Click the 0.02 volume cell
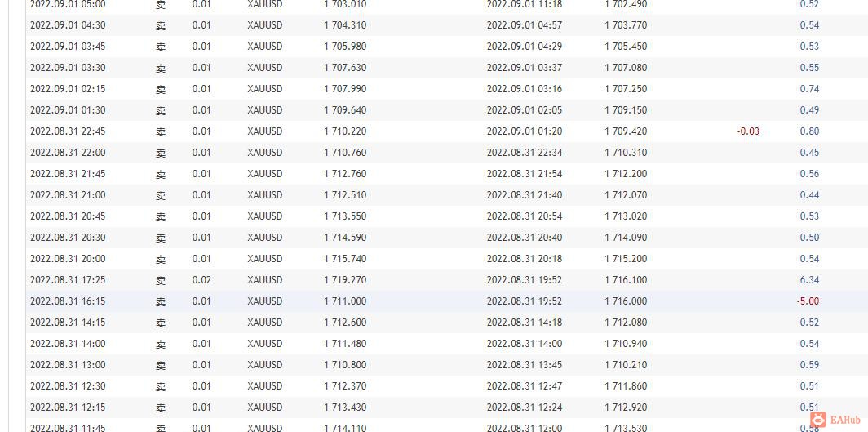The width and height of the screenshot is (868, 432). 201,280
